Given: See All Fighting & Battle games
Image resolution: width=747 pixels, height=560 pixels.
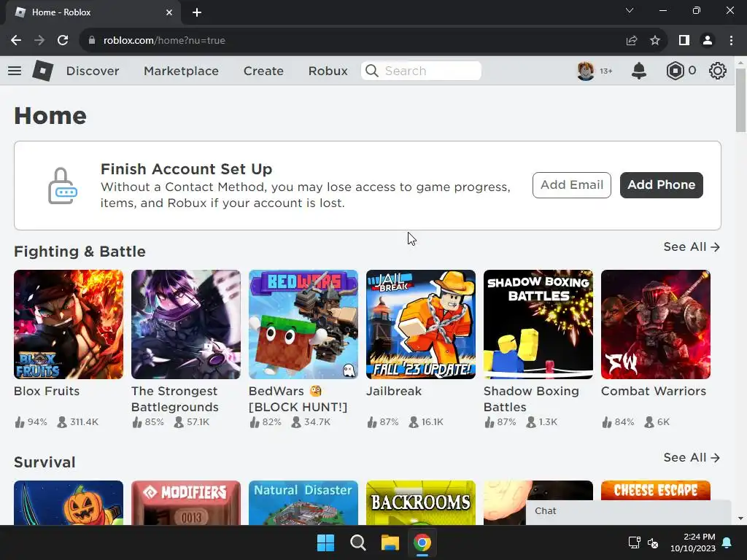Looking at the screenshot, I should (692, 246).
